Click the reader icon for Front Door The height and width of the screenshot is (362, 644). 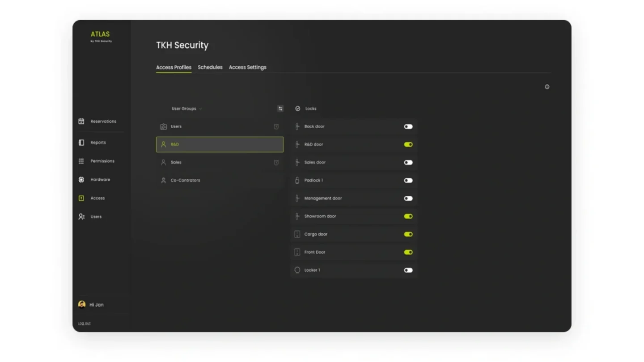pyautogui.click(x=297, y=252)
